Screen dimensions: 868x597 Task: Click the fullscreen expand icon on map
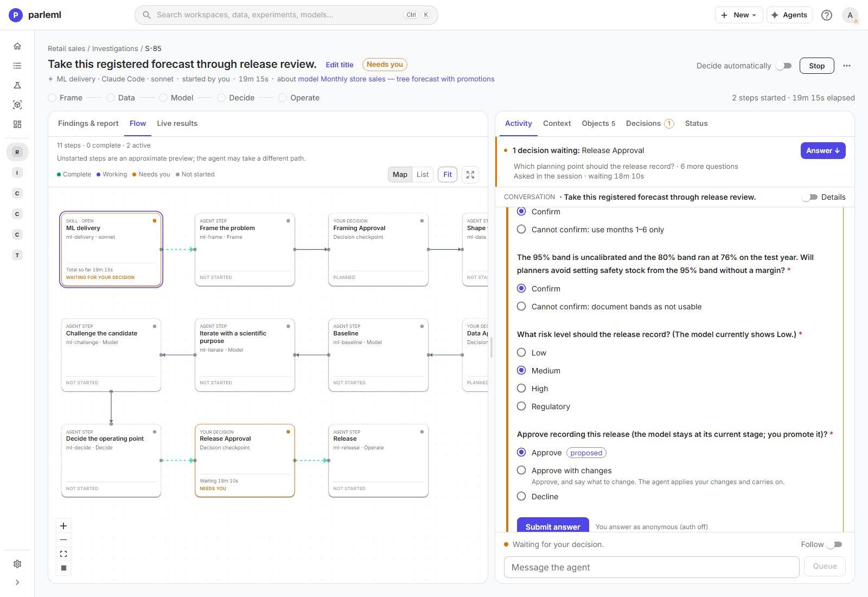(x=470, y=175)
